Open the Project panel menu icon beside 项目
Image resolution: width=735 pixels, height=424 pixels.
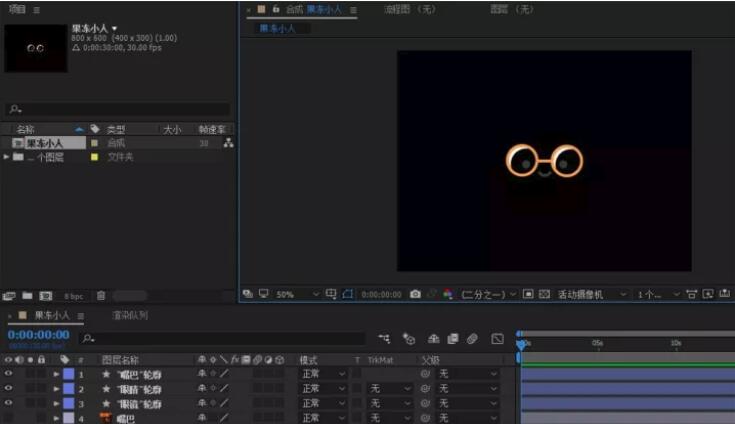pyautogui.click(x=37, y=9)
